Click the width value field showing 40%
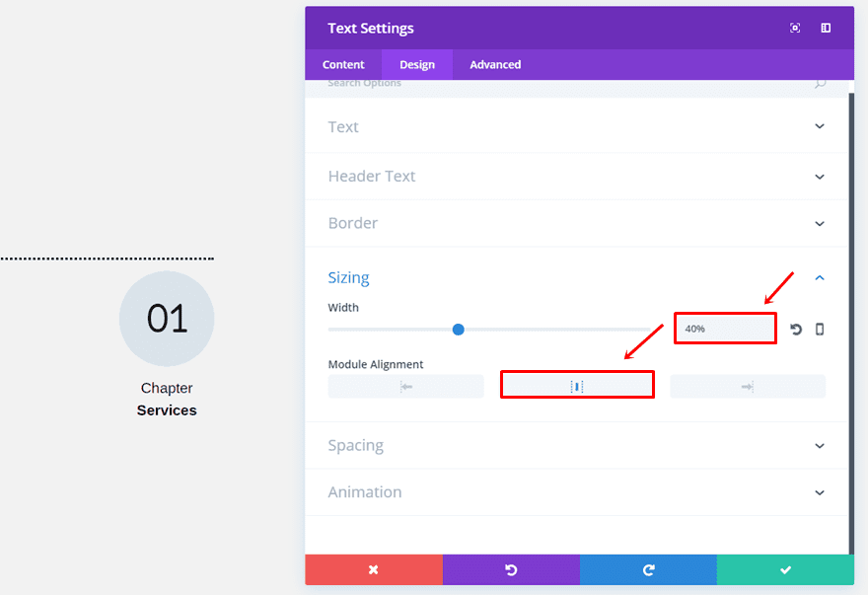 pos(725,329)
